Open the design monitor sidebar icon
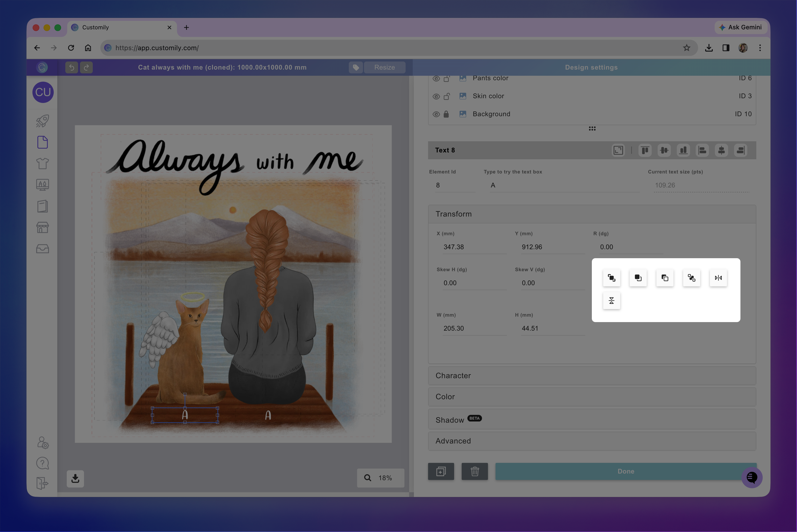This screenshot has height=532, width=797. click(x=42, y=185)
